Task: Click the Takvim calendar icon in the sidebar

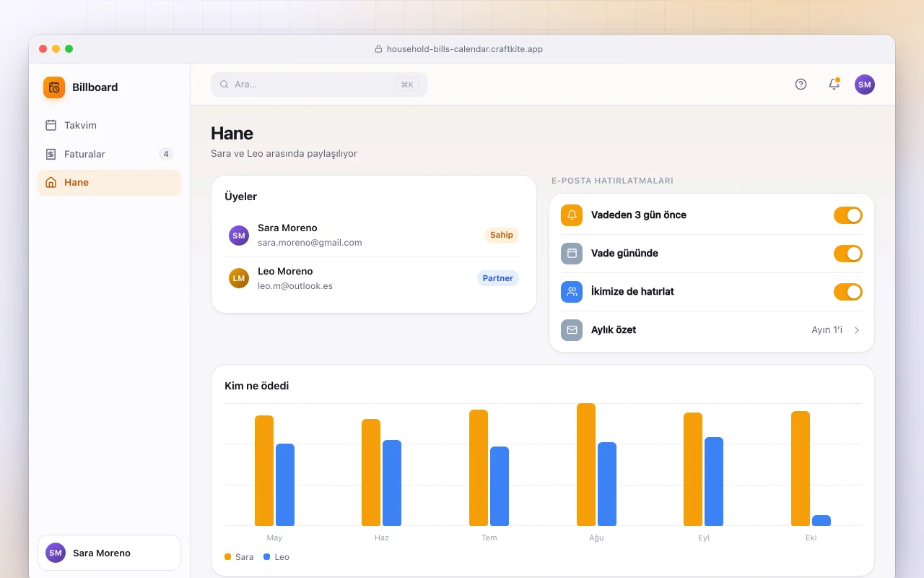Action: click(x=51, y=125)
